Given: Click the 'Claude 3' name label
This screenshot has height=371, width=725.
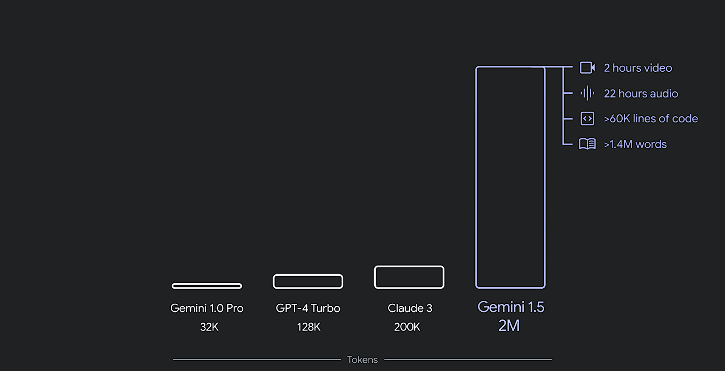Looking at the screenshot, I should click(x=410, y=308).
